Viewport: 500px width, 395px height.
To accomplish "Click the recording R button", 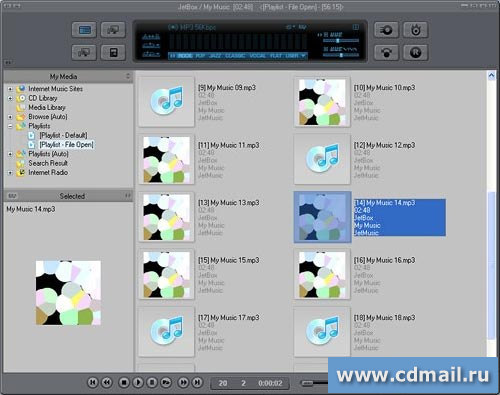I will [415, 53].
